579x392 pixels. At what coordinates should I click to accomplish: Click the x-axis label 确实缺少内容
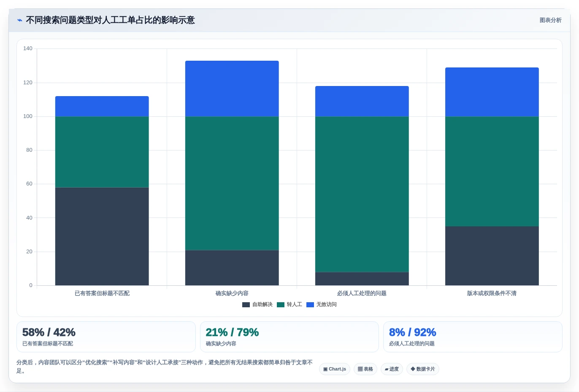pyautogui.click(x=232, y=293)
